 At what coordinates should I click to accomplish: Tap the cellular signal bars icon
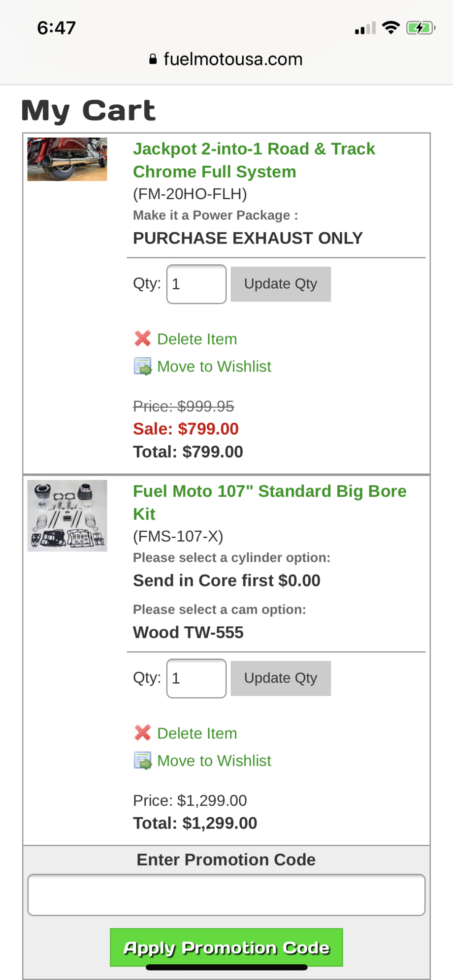(365, 29)
